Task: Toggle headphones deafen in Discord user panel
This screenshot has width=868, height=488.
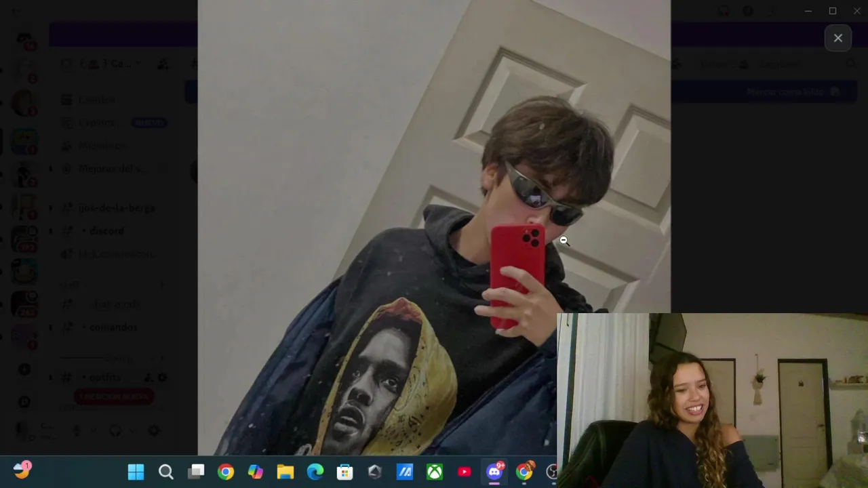Action: coord(115,430)
